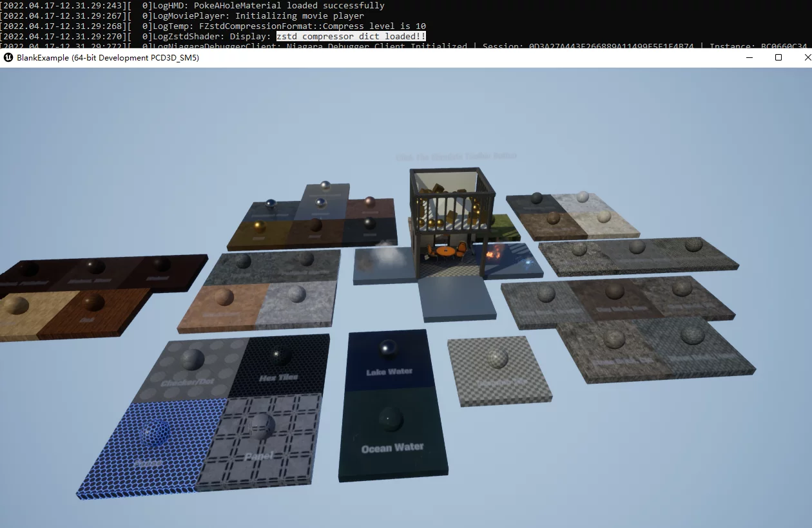812x528 pixels.
Task: Click highlighted 'zstd compressor dict loaded!!' console text
Action: point(351,37)
